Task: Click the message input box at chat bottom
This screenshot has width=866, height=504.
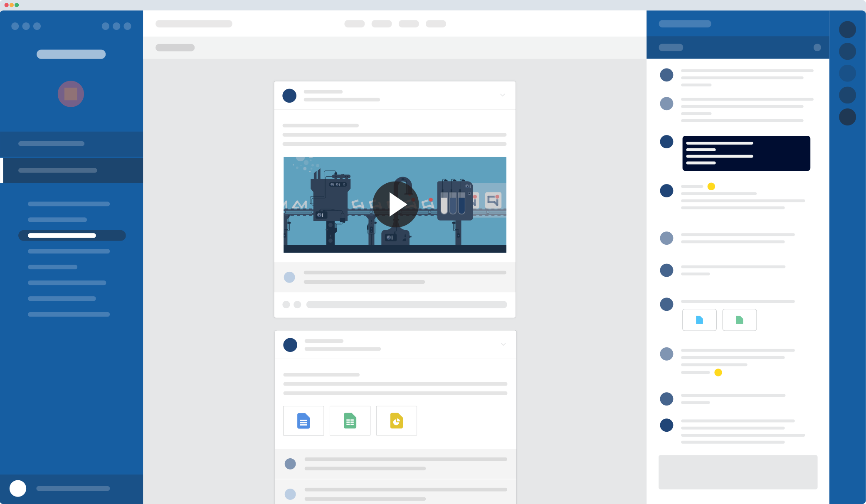Action: tap(738, 472)
